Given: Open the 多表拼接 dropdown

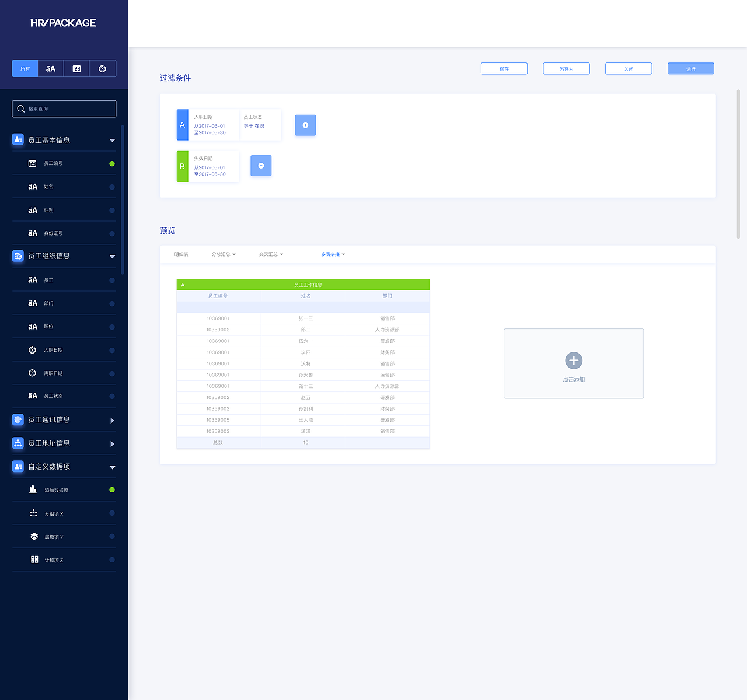Looking at the screenshot, I should (x=333, y=254).
